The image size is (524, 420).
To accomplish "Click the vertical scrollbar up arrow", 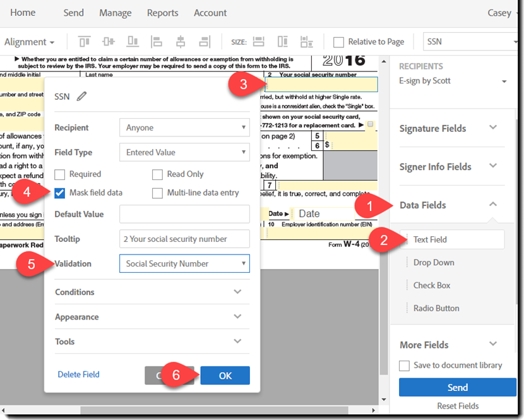I will tap(384, 61).
